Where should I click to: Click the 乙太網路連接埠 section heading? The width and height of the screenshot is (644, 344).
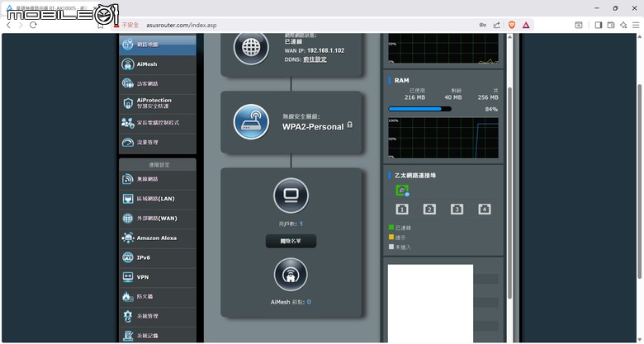[415, 175]
